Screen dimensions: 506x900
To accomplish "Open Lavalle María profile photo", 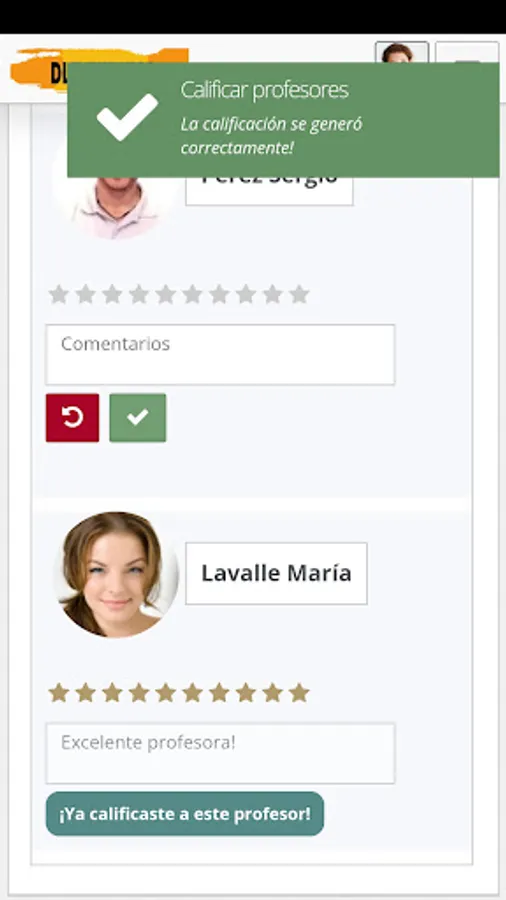I will [116, 575].
